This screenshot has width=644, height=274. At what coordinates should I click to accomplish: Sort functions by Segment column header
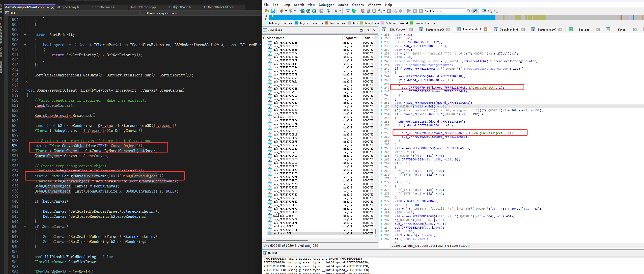pyautogui.click(x=350, y=38)
